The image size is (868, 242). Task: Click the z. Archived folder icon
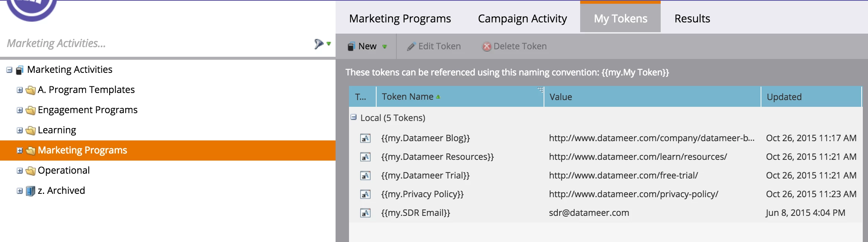pyautogui.click(x=31, y=191)
